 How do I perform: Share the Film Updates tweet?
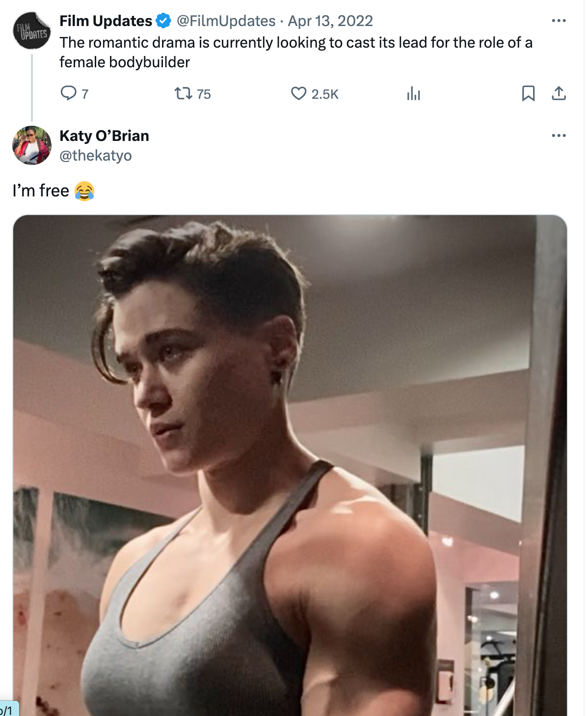coord(559,93)
